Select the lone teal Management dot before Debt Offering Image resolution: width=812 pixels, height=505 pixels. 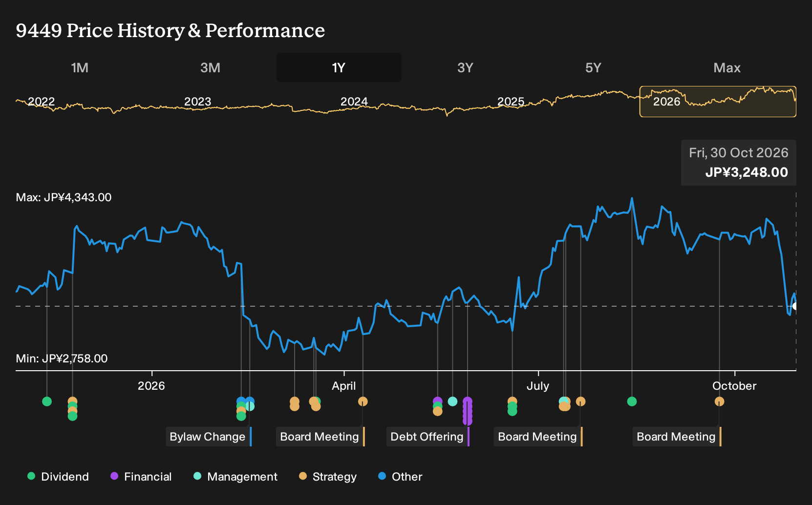(x=452, y=401)
